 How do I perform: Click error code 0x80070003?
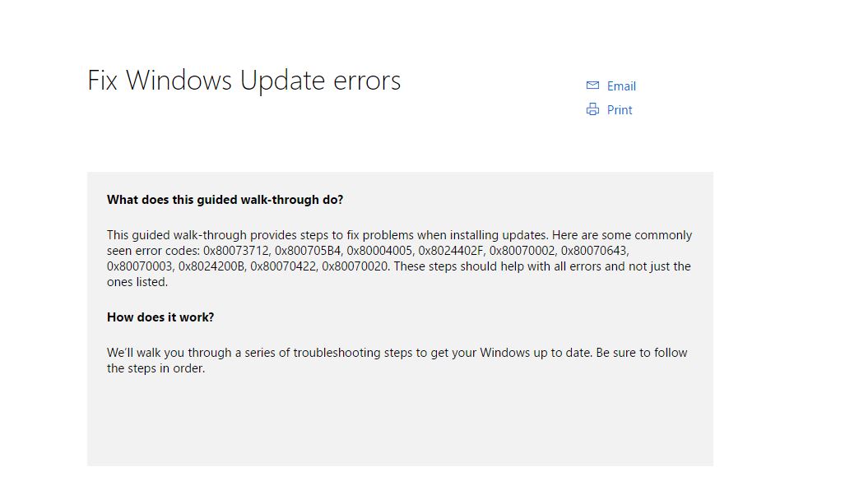click(x=140, y=266)
